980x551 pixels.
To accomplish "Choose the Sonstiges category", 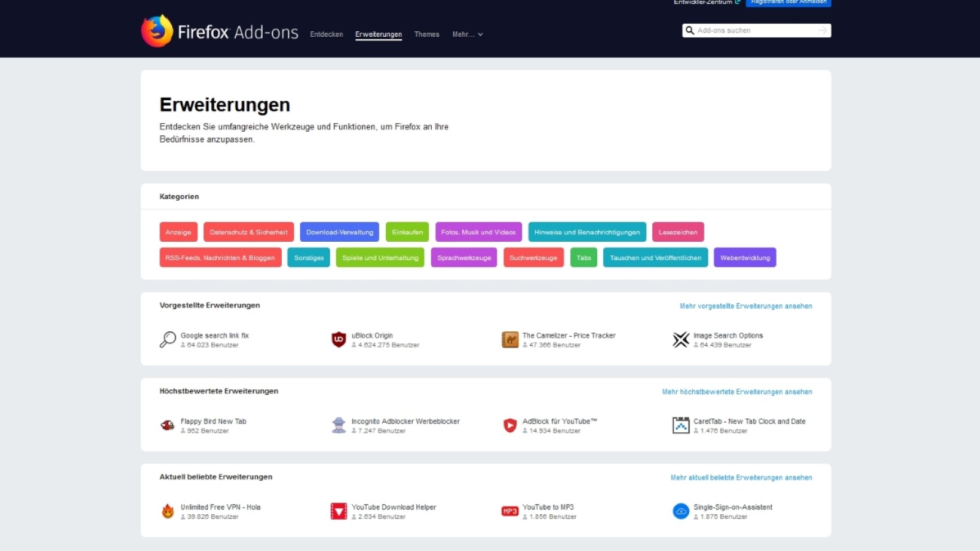I will click(309, 258).
